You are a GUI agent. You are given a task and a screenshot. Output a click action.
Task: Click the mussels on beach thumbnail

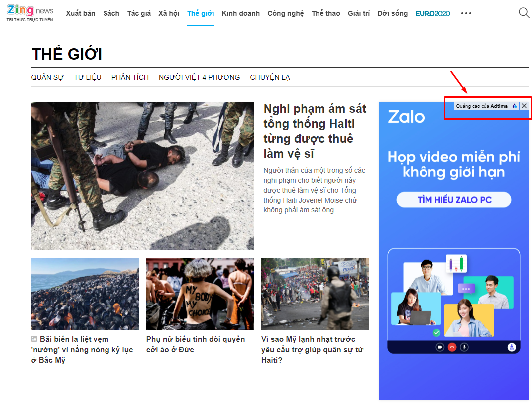85,294
